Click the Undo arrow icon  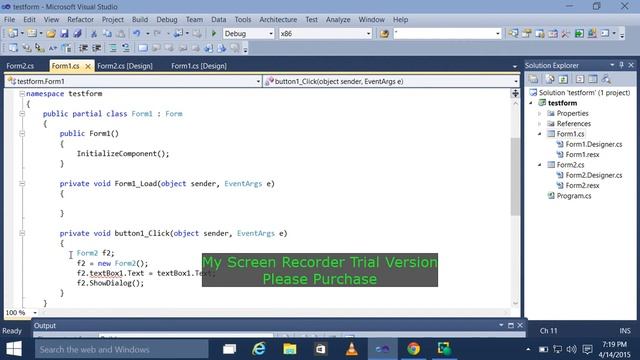click(136, 33)
